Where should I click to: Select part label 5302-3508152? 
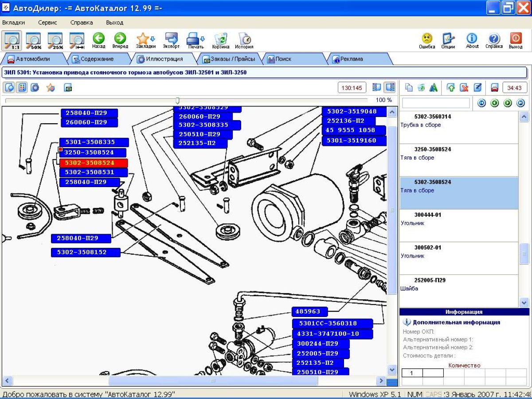pyautogui.click(x=86, y=252)
